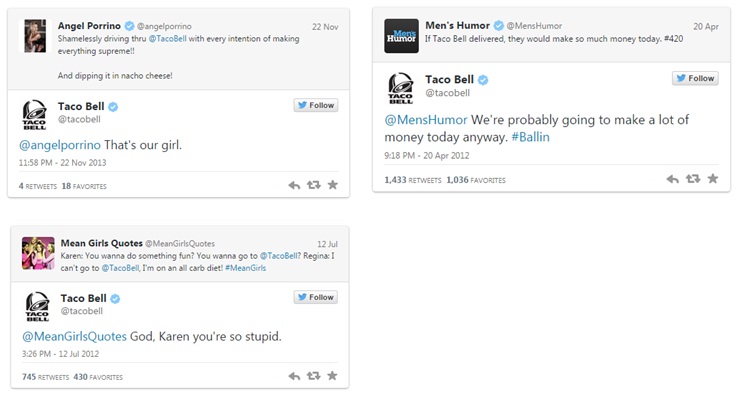Reply to the "Karen you're so stupid" tweet
Screen dimensions: 740x398
294,376
